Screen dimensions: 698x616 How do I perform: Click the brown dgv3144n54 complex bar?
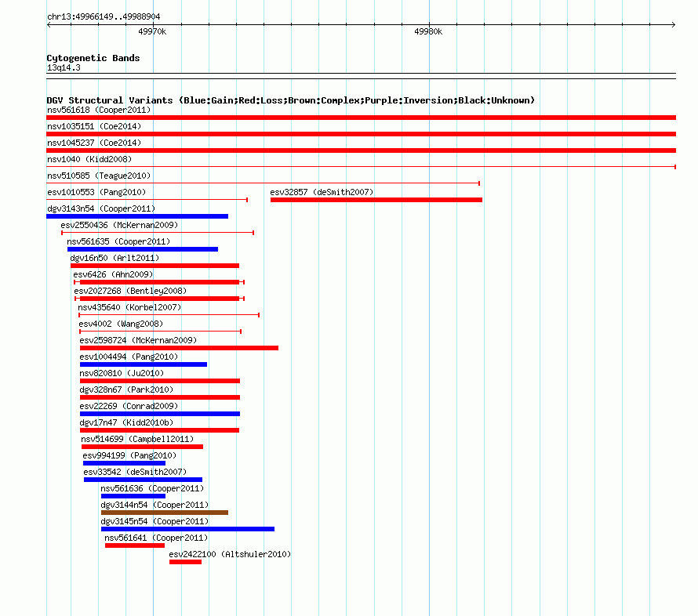[165, 513]
